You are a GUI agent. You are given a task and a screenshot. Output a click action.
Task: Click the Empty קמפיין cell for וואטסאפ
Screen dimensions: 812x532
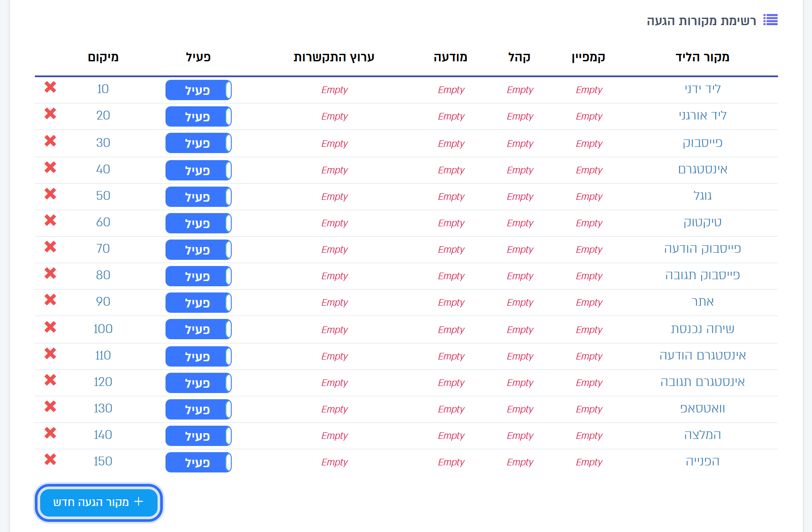click(589, 409)
